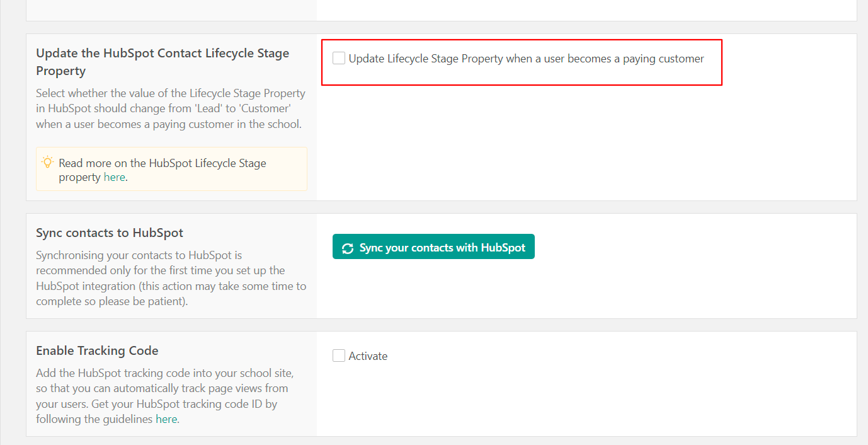Screen dimensions: 868x445
Task: Click the 'Synchronising your contacts to HubSpot' description
Action: (171, 278)
